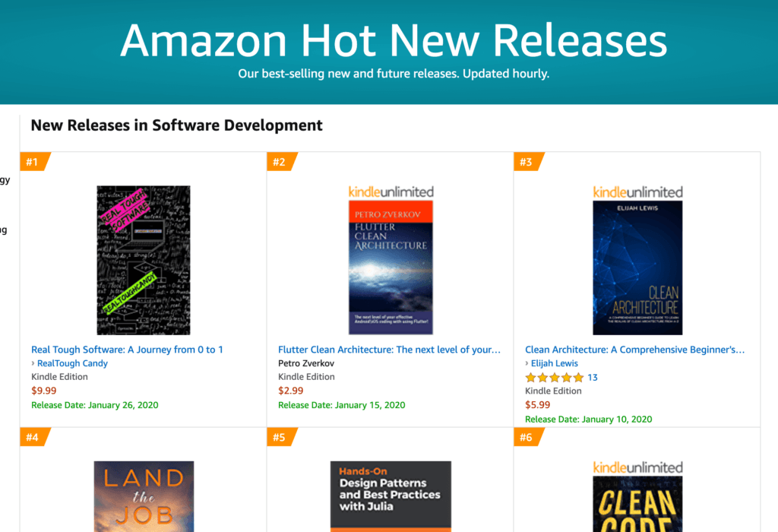This screenshot has height=532, width=778.
Task: Click Clean Architecture: A Comprehensive Beginner's title link
Action: tap(635, 350)
